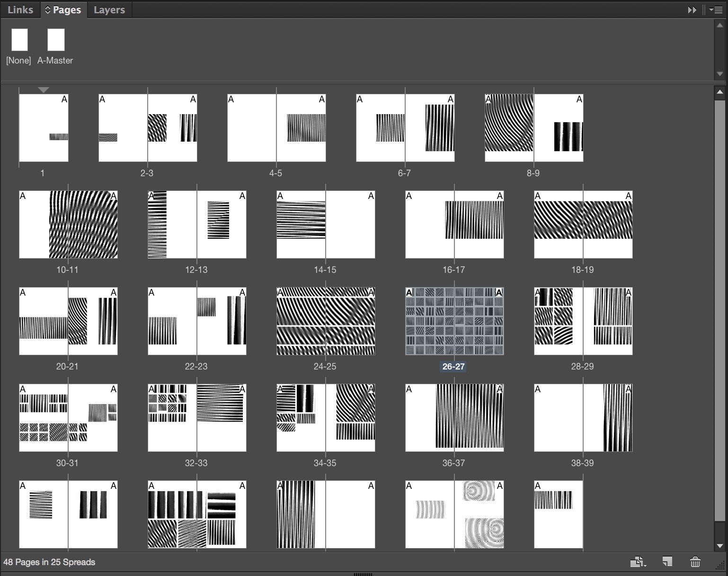
Task: Click the Delete Selected Pages trash icon
Action: click(x=695, y=562)
